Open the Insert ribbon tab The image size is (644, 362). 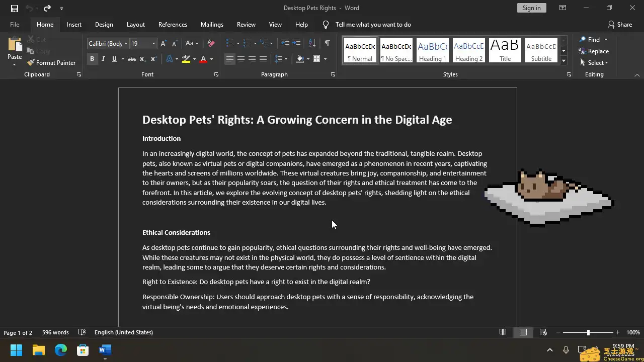coord(74,25)
